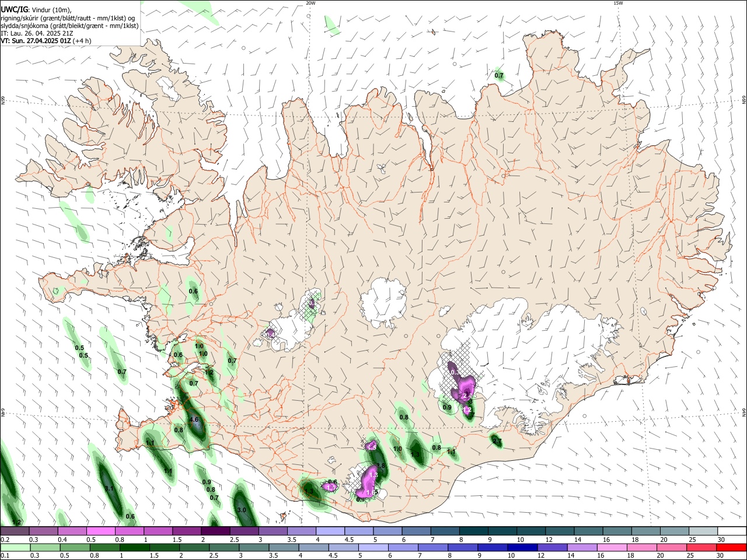Click the lavender 4–4.5 swatch in upper legend
The width and height of the screenshot is (747, 560).
330,531
